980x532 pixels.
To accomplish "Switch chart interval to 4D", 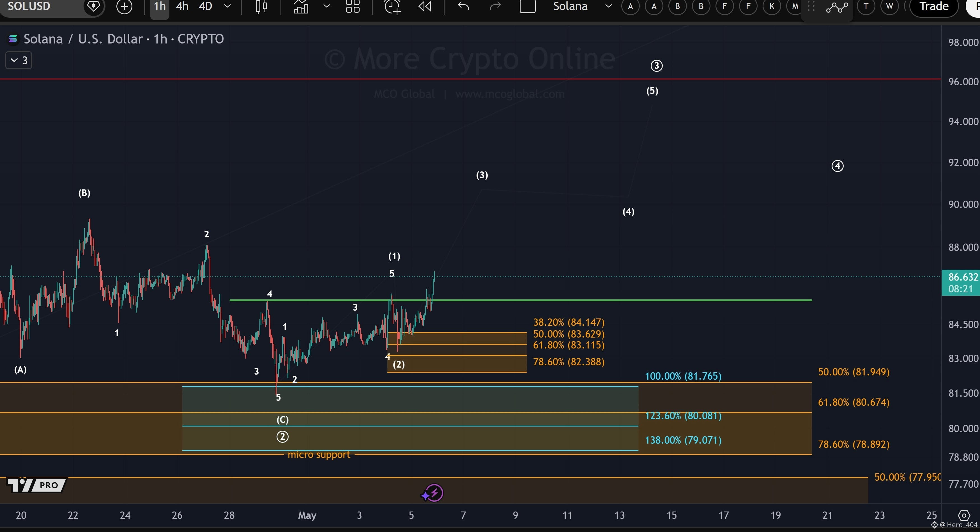I will tap(205, 6).
